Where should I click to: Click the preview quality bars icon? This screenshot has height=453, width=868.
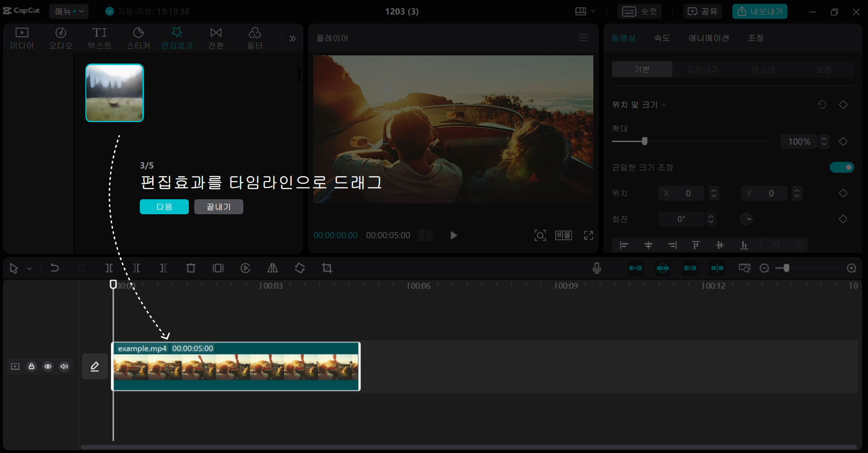(x=425, y=235)
